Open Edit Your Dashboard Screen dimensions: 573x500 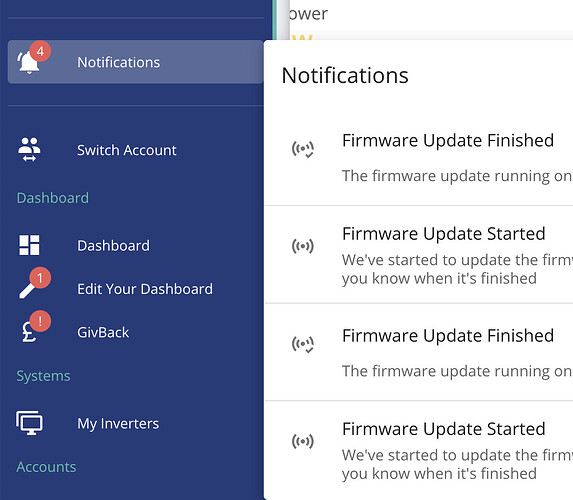coord(145,289)
